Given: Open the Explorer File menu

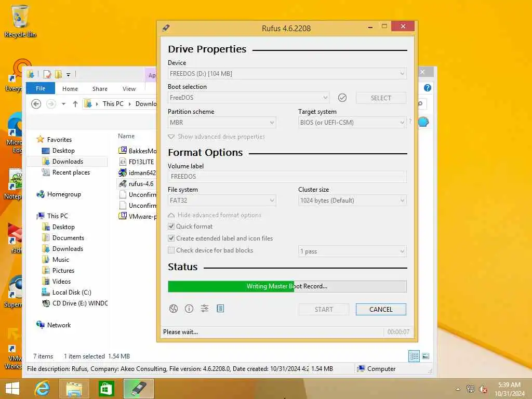Looking at the screenshot, I should click(41, 88).
